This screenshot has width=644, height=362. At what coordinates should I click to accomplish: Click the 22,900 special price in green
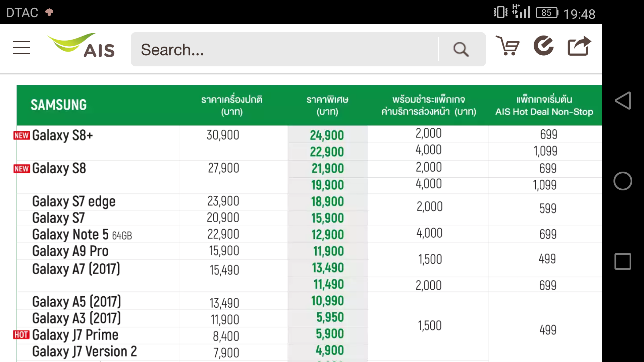[327, 152]
